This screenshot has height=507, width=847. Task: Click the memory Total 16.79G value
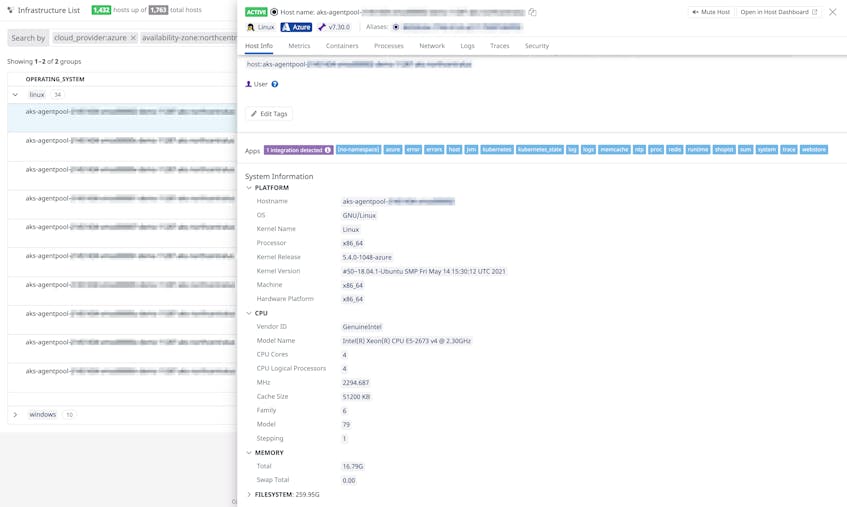coord(353,467)
